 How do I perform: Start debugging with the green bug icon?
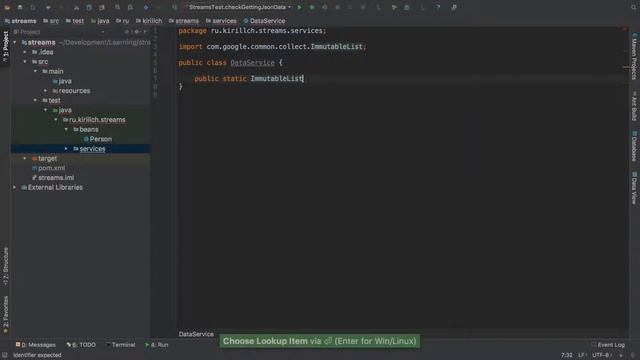312,7
